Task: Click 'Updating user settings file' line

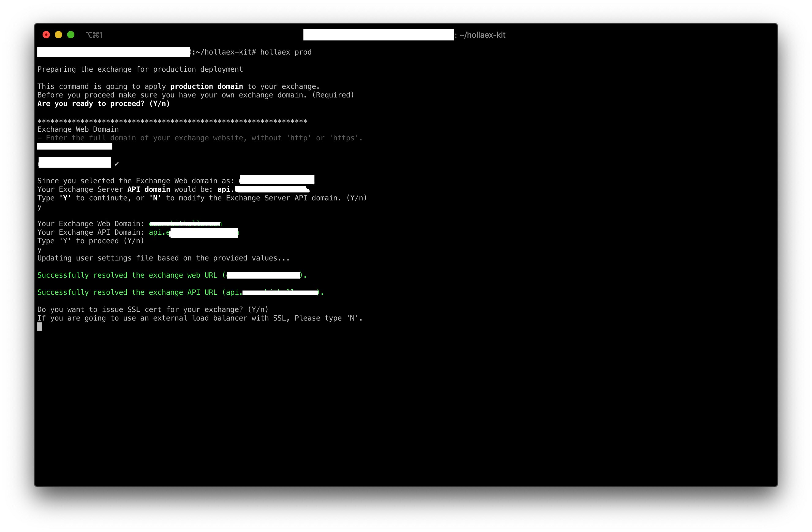Action: (164, 258)
